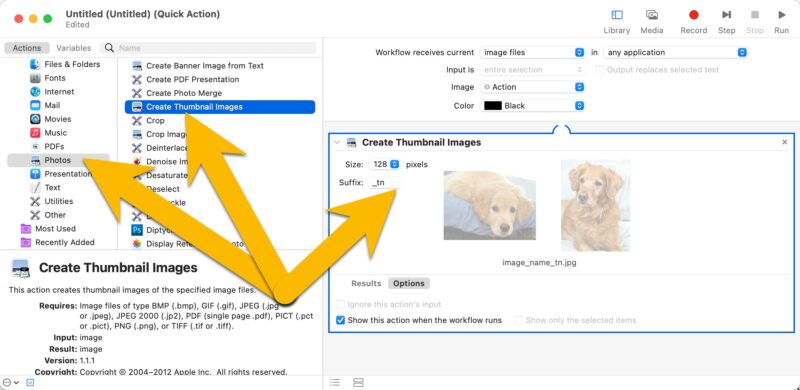This screenshot has width=800, height=390.
Task: Open the Most Used smart folder
Action: [55, 229]
